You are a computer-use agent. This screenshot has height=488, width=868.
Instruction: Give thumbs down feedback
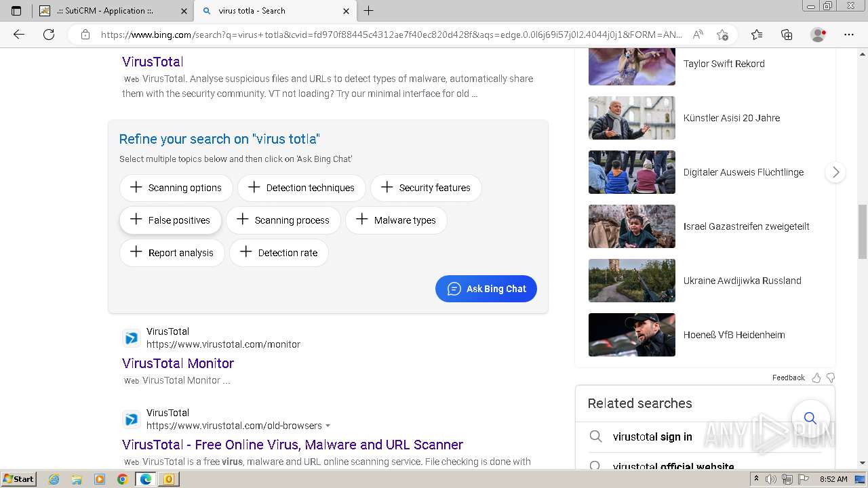coord(831,378)
